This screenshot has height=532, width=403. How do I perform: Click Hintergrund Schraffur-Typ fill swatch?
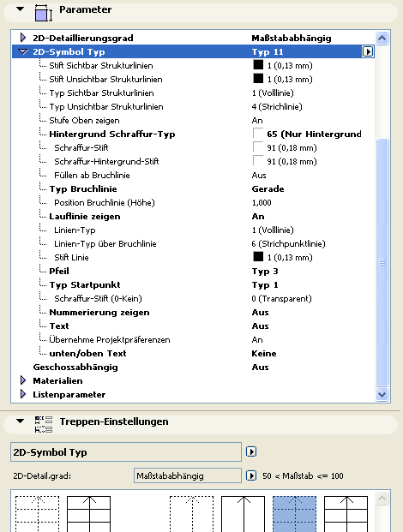click(x=258, y=134)
